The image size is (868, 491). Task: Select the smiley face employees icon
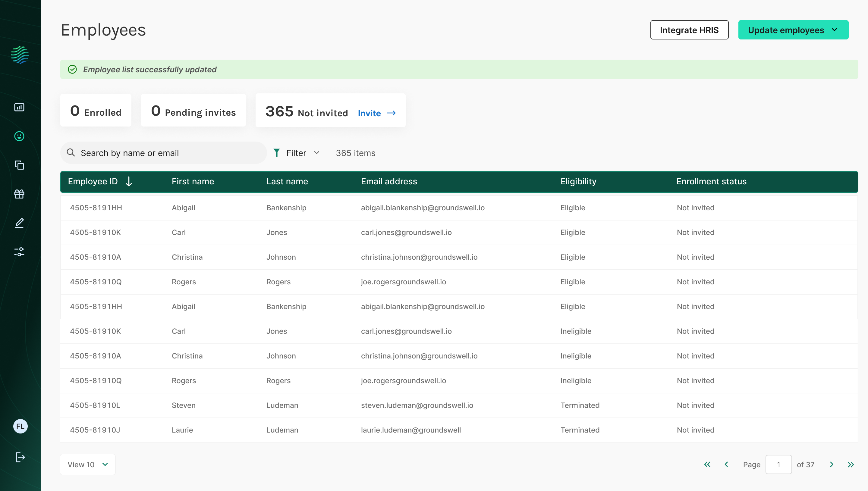[19, 136]
